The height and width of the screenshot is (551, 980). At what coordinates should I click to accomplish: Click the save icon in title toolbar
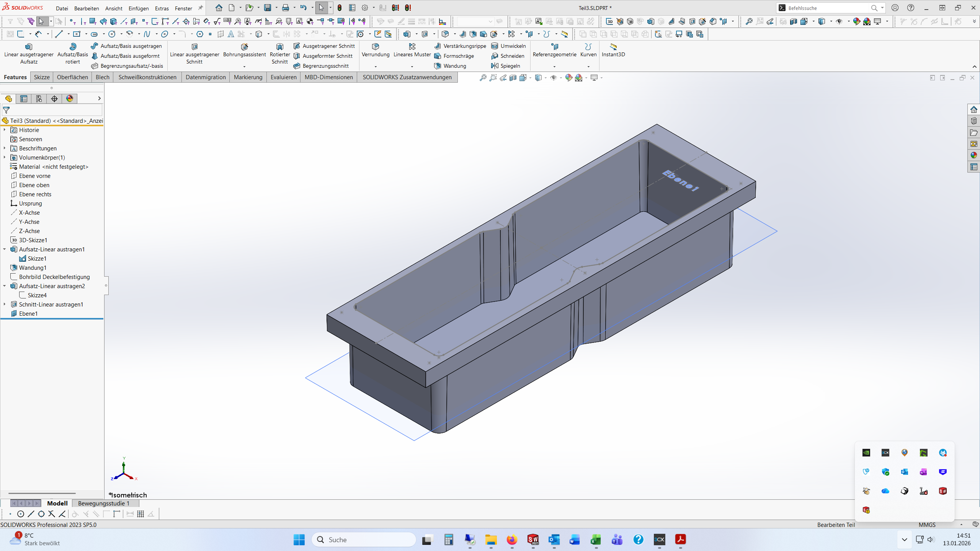coord(268,8)
